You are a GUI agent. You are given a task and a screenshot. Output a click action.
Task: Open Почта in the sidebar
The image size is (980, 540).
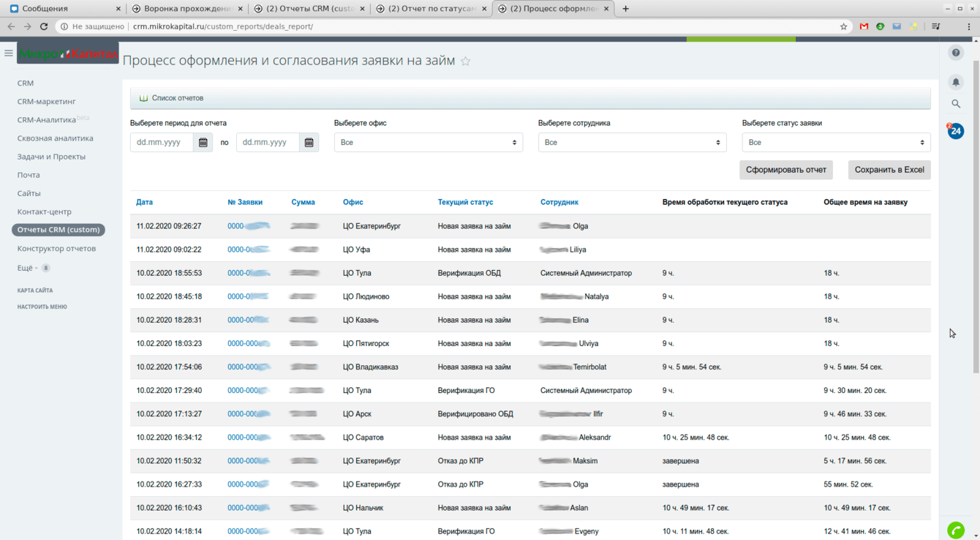point(29,175)
